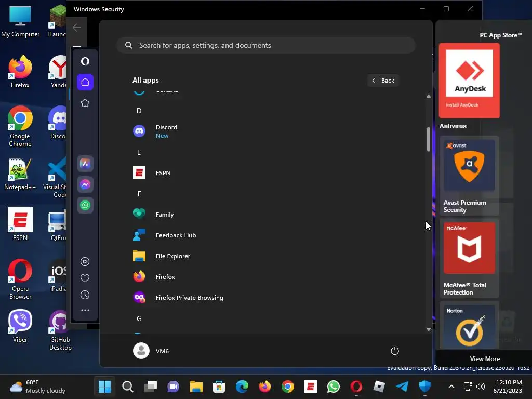Screen dimensions: 532x399
Task: Open Avast Premium Security tile
Action: pyautogui.click(x=469, y=176)
